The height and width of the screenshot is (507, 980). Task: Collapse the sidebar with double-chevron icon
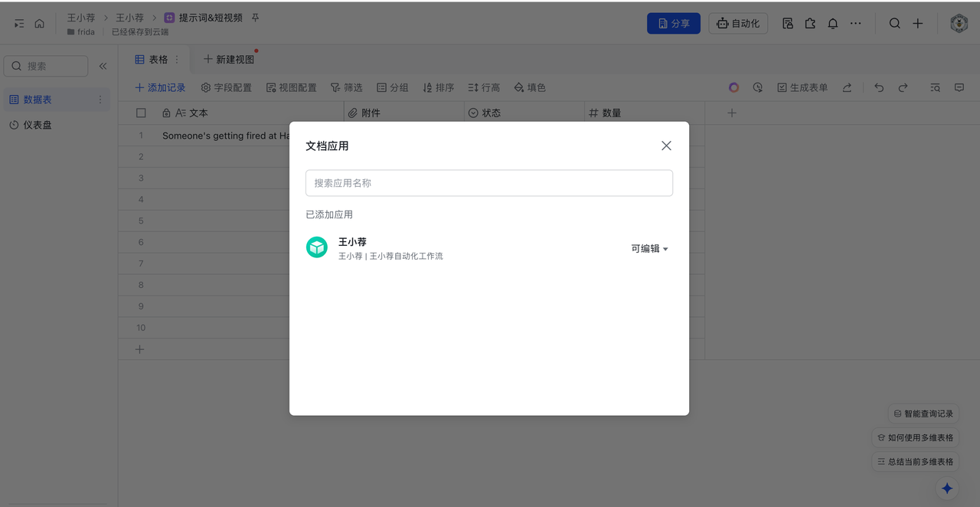pos(103,66)
